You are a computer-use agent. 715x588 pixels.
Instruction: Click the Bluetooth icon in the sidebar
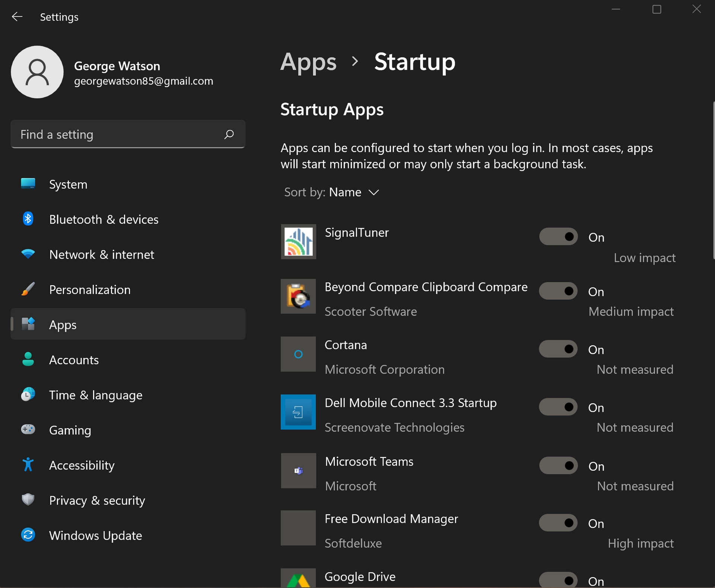(28, 219)
